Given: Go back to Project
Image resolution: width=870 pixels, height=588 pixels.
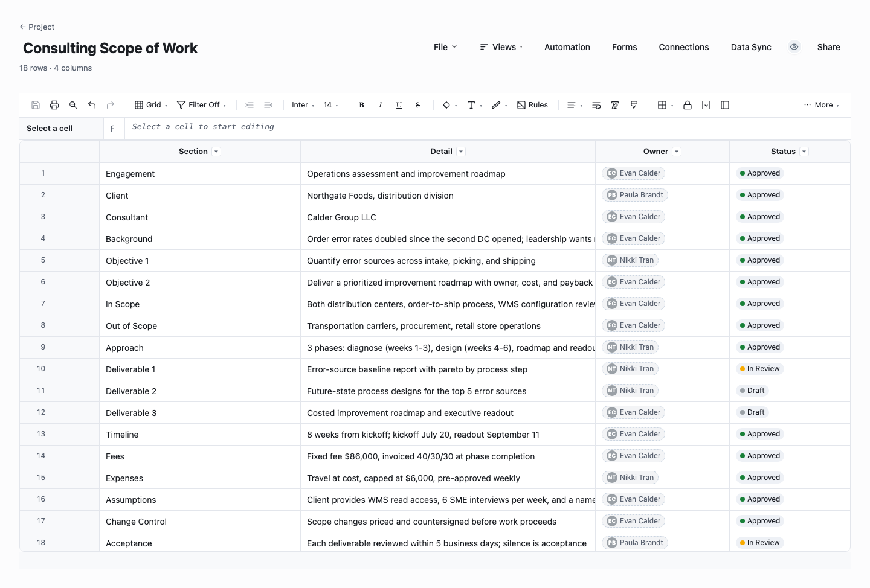Looking at the screenshot, I should 37,27.
